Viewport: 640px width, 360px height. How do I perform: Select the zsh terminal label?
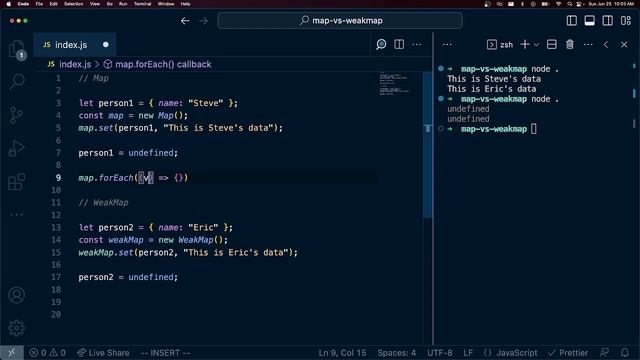click(500, 44)
